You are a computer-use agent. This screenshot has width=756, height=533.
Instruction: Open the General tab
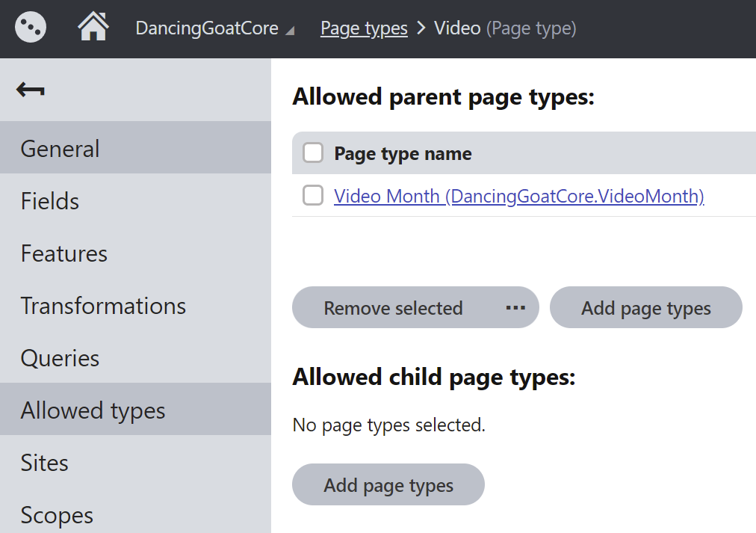[x=135, y=147]
